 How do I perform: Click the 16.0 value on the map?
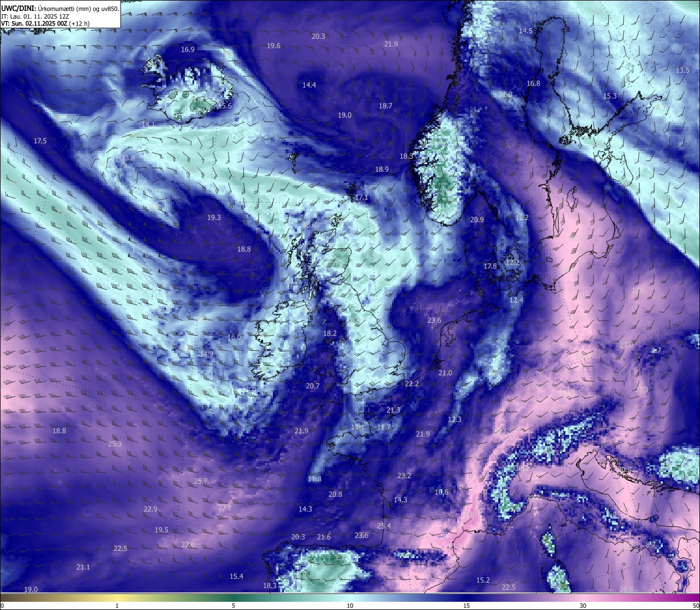[x=234, y=337]
